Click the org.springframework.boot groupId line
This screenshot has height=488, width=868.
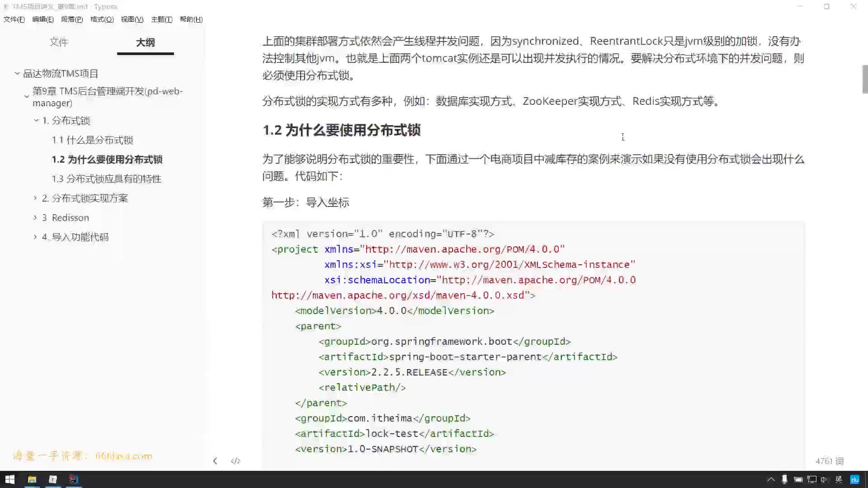(x=444, y=342)
